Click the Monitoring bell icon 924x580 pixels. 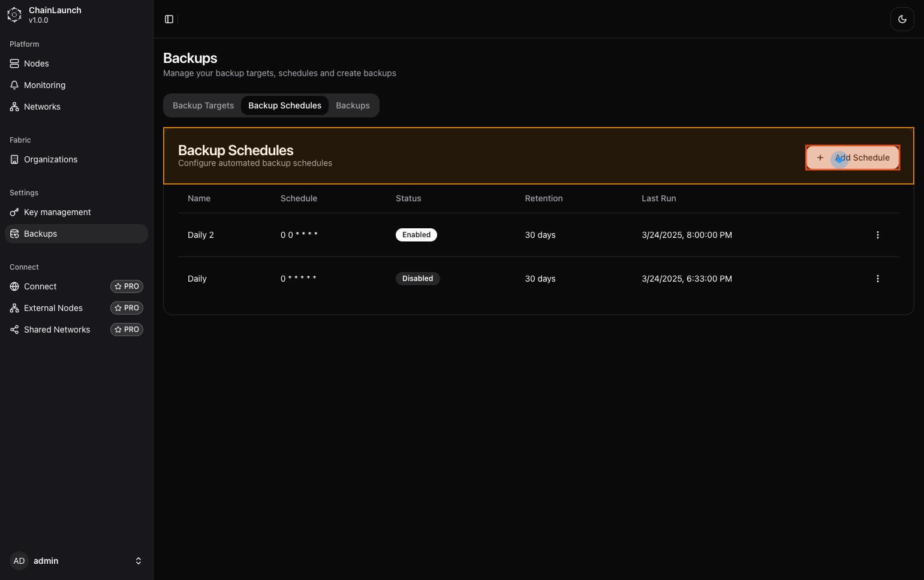point(14,85)
